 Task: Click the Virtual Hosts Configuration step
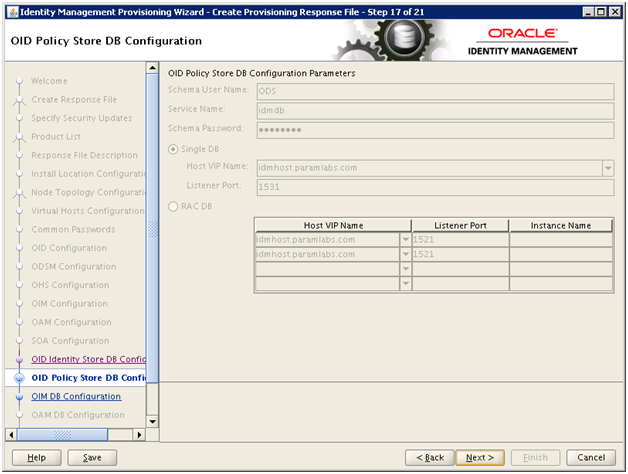pyautogui.click(x=88, y=211)
